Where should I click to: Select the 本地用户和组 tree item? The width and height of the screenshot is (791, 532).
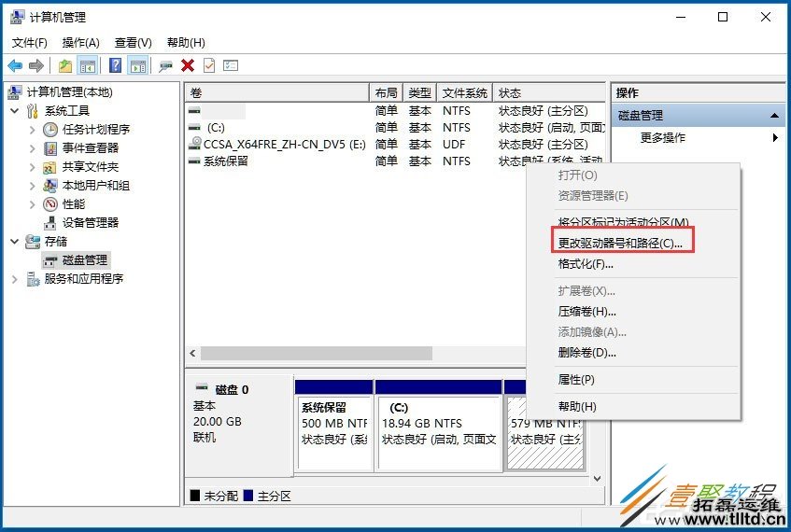pyautogui.click(x=96, y=186)
